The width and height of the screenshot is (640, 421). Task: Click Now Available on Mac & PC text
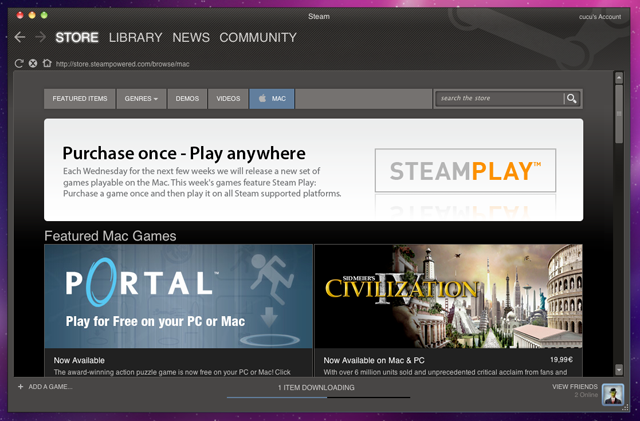coord(374,361)
